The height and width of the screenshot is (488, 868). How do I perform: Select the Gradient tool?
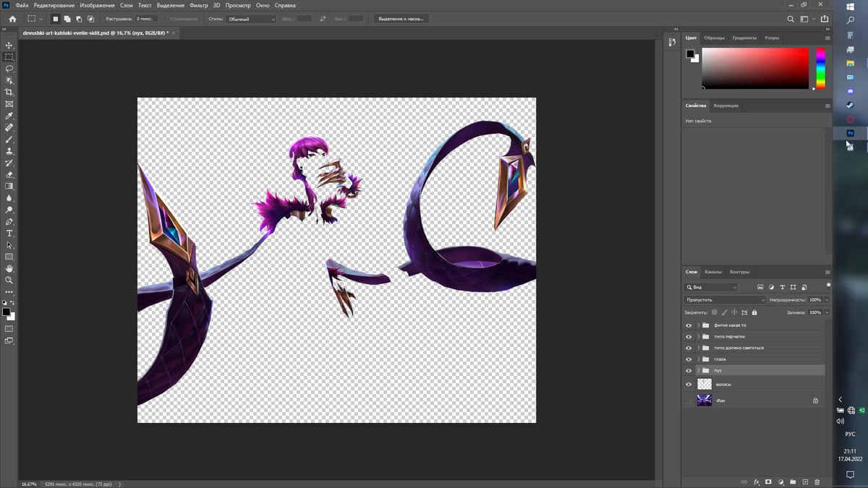9,186
